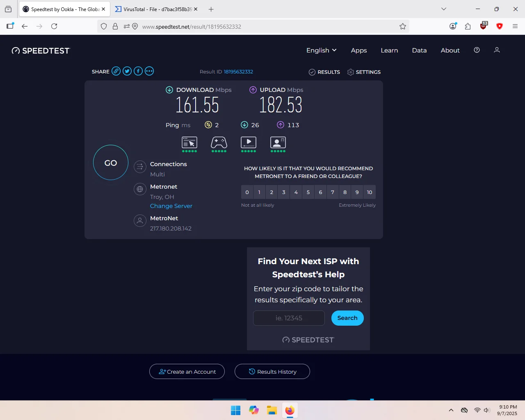
Task: Open the Firefox account icon
Action: [453, 26]
